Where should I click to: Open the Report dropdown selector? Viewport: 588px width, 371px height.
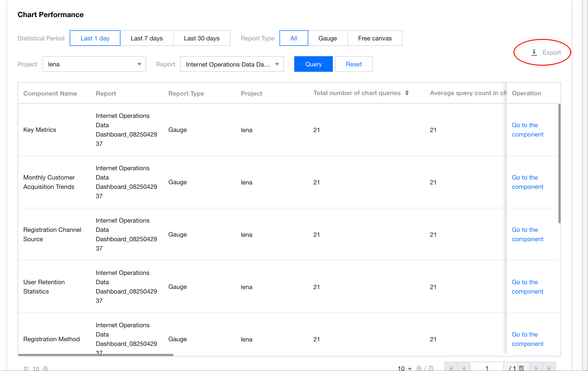pos(232,64)
